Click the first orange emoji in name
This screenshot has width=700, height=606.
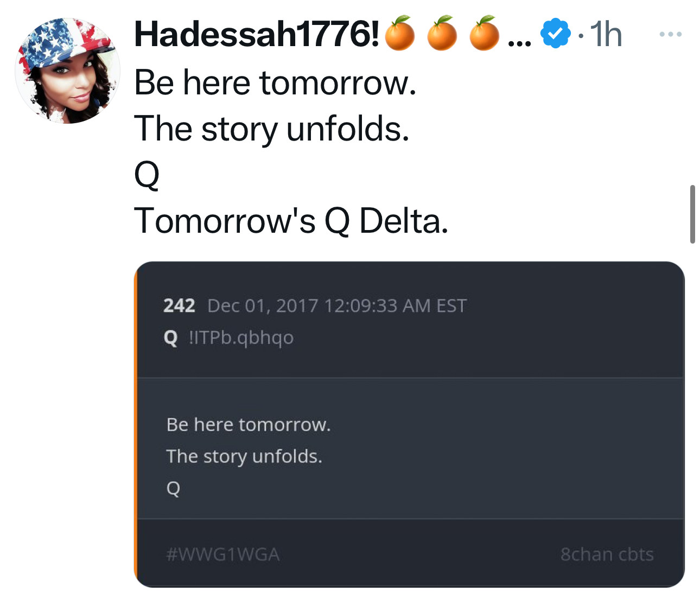click(400, 34)
